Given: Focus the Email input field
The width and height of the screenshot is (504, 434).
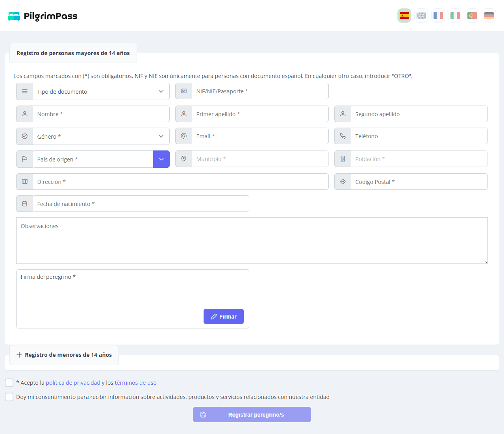Looking at the screenshot, I should [260, 136].
